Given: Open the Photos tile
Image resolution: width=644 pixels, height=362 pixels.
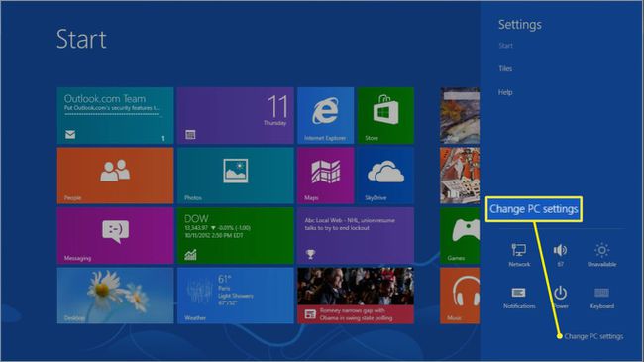Looking at the screenshot, I should point(236,176).
